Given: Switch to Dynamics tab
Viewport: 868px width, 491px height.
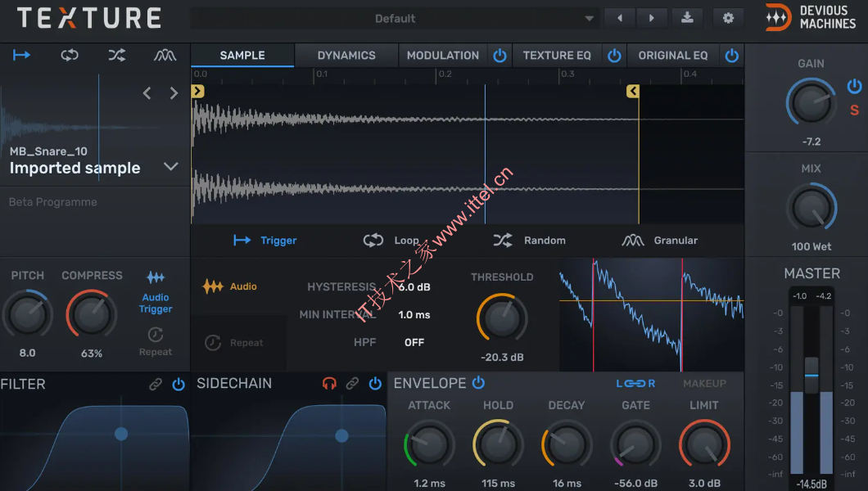Looking at the screenshot, I should (346, 56).
